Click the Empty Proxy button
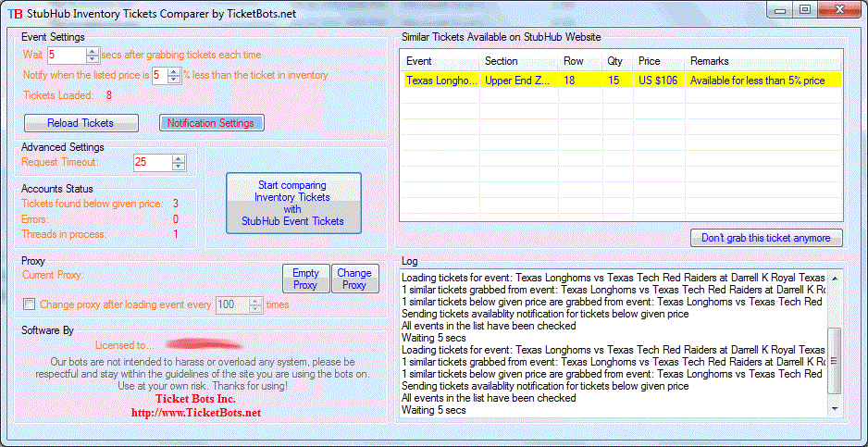Viewport: 868px width, 447px height. tap(305, 279)
